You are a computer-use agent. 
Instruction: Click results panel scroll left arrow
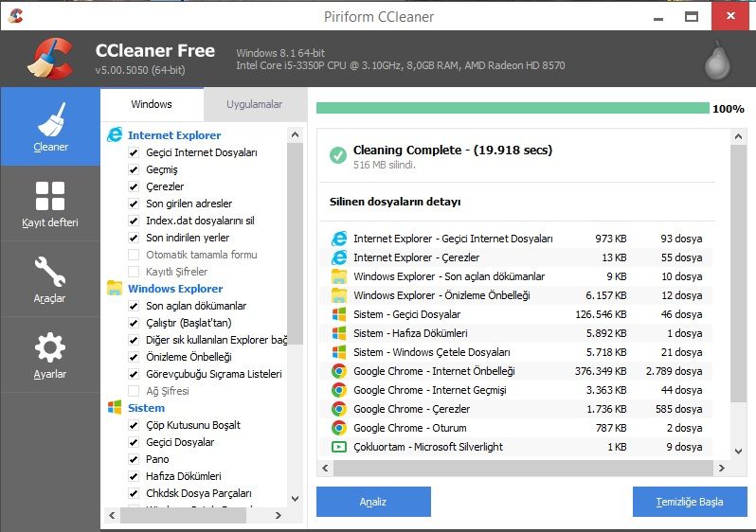(x=326, y=468)
